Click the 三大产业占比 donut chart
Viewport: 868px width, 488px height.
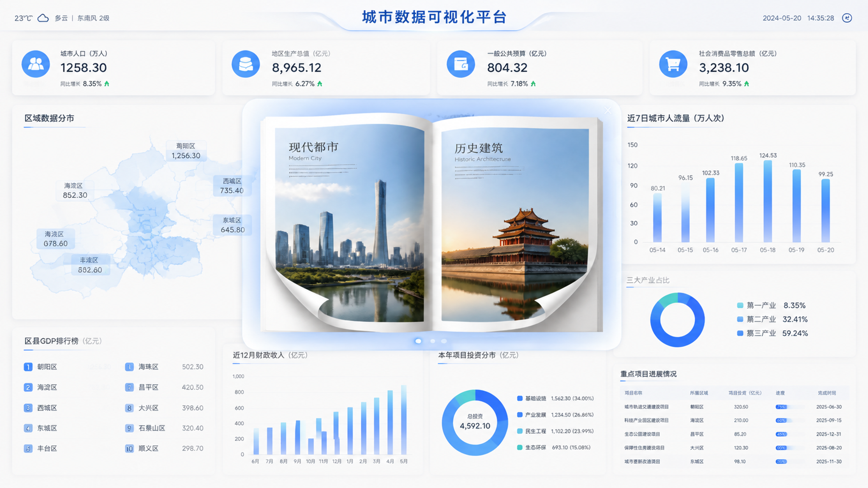click(x=677, y=320)
